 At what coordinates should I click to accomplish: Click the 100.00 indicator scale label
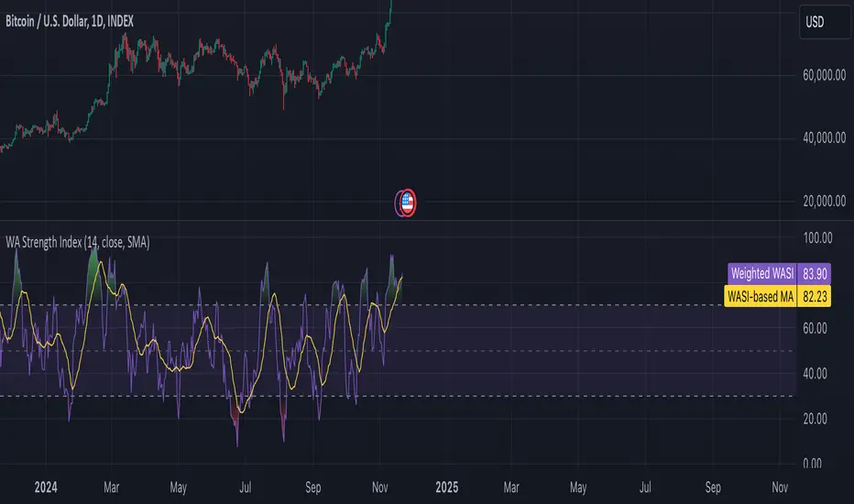click(x=817, y=237)
